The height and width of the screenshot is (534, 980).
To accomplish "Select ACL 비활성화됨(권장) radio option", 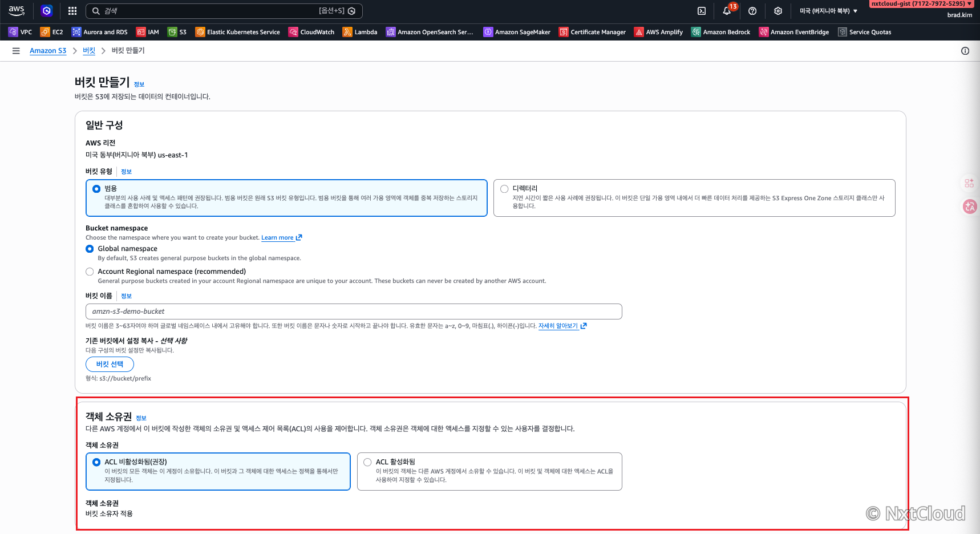I will [x=96, y=462].
